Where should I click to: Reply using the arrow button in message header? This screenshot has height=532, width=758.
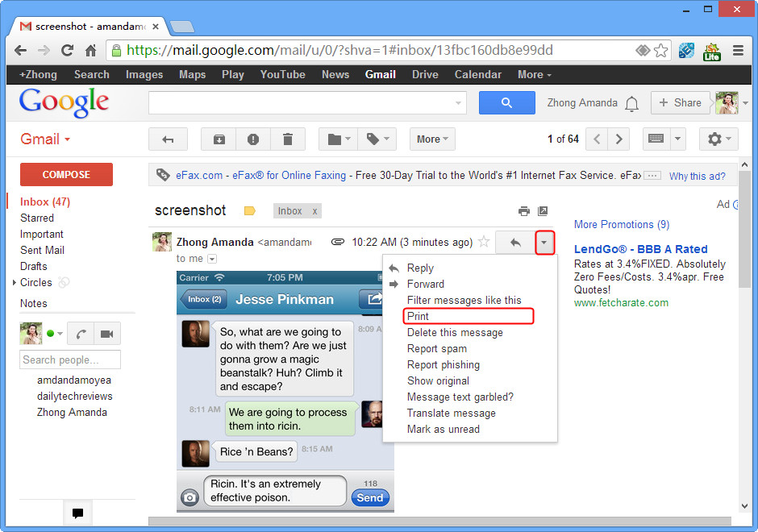tap(515, 242)
